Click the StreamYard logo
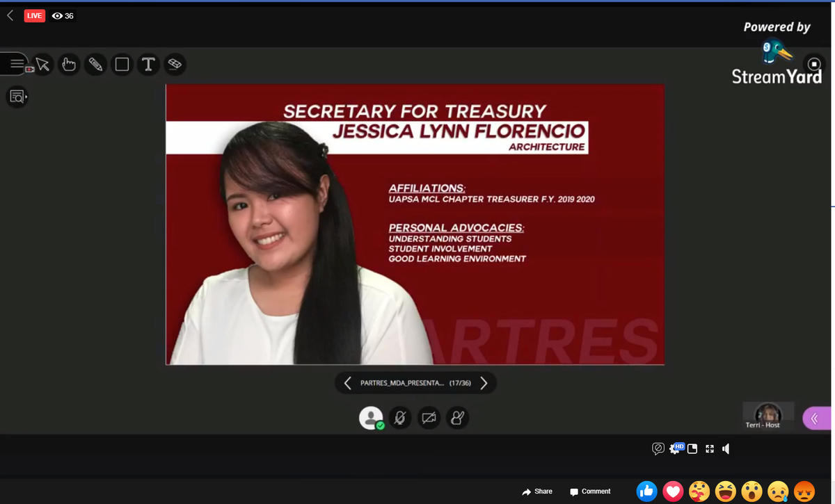The width and height of the screenshot is (835, 504). pyautogui.click(x=777, y=63)
